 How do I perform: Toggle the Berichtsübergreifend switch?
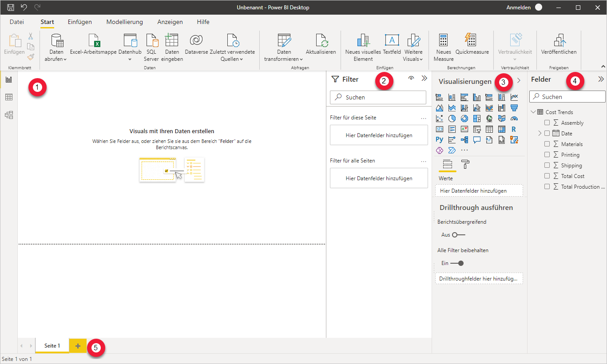click(458, 235)
